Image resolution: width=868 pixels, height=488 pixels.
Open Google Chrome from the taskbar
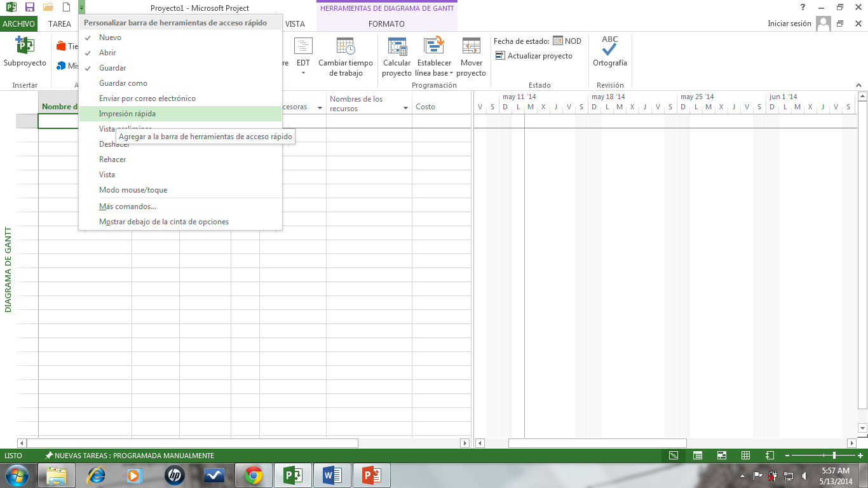point(254,475)
